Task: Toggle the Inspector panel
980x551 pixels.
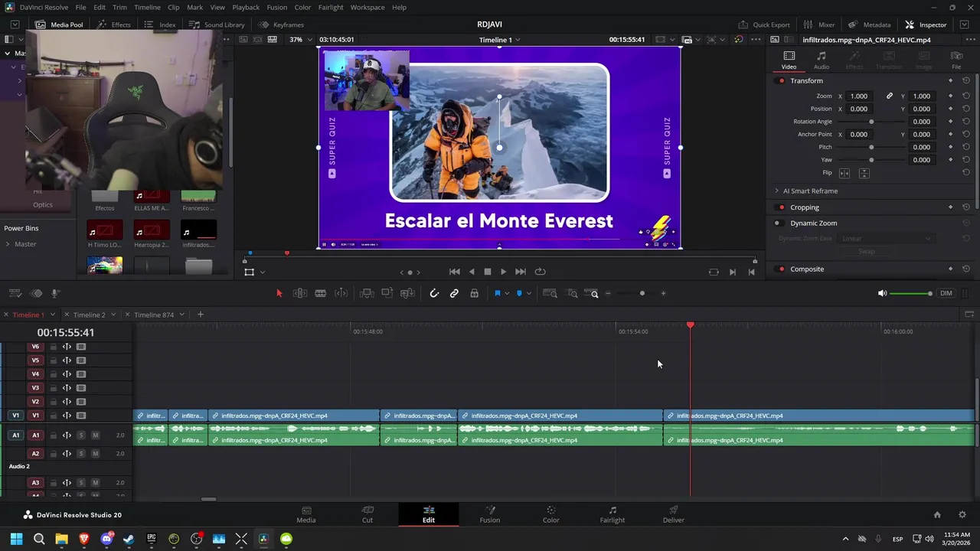Action: click(926, 24)
